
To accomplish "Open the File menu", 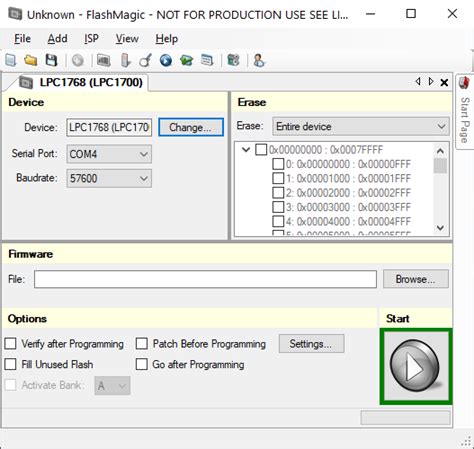I will click(x=22, y=39).
